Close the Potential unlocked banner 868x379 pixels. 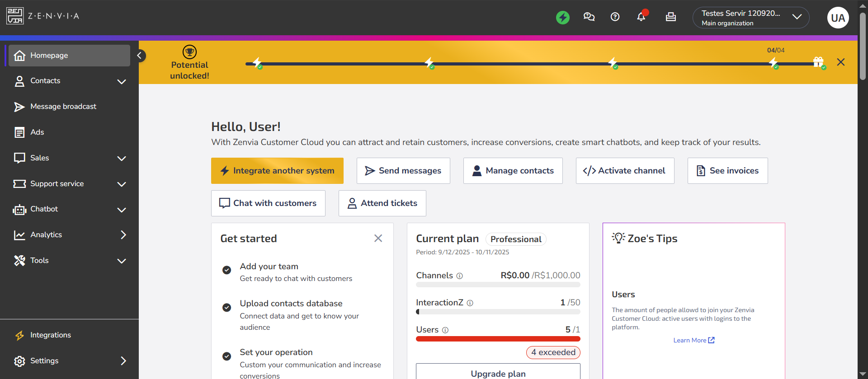tap(841, 62)
